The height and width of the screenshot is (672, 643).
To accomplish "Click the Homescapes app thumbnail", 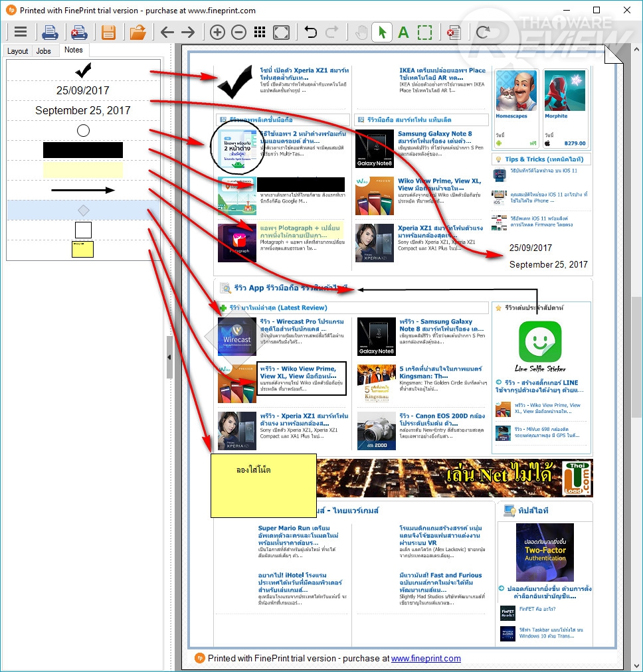I will (x=516, y=91).
